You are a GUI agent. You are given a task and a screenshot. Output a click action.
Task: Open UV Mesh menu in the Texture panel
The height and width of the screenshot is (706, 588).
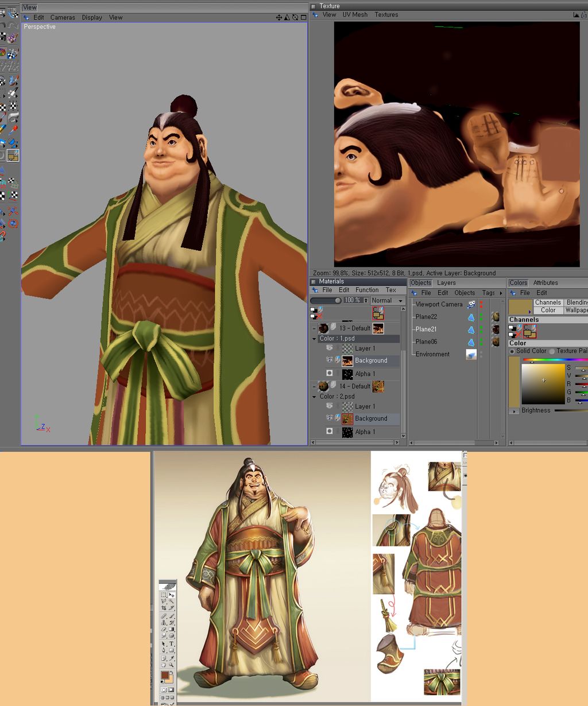point(355,14)
